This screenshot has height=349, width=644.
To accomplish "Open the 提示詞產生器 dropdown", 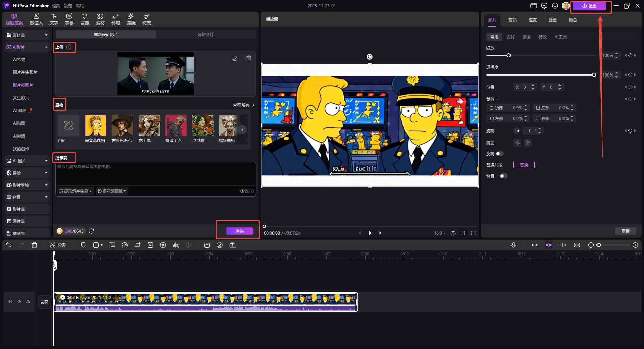I will (x=75, y=191).
